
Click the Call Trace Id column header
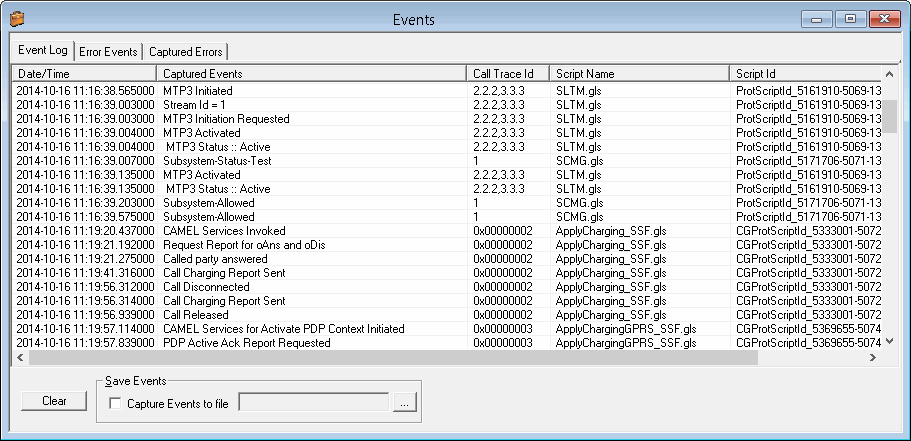[508, 74]
